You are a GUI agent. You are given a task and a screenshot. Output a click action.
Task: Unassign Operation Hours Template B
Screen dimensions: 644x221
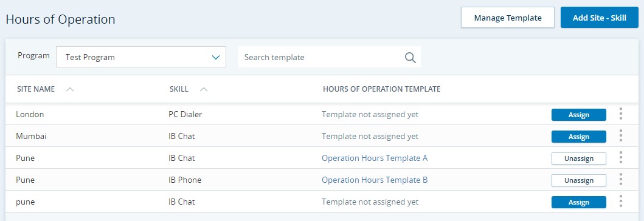click(579, 180)
